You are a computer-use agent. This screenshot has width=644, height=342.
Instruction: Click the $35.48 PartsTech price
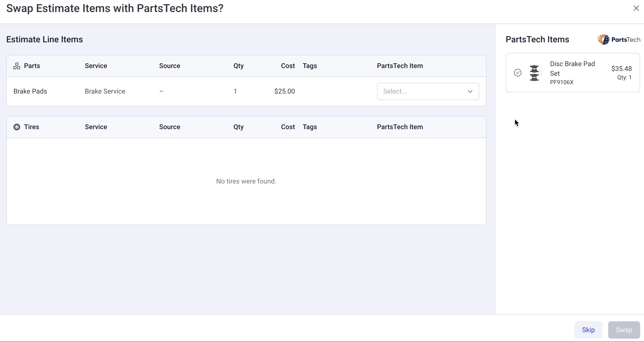tap(621, 69)
